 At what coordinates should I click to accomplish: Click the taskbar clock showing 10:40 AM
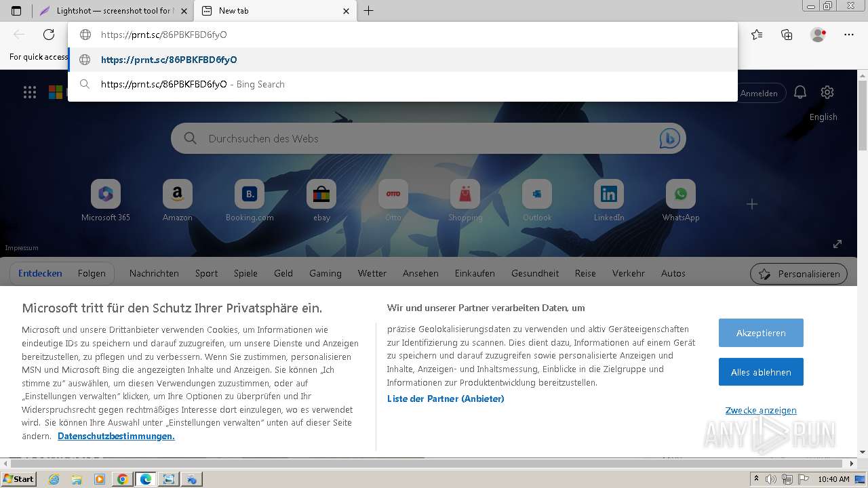[833, 479]
